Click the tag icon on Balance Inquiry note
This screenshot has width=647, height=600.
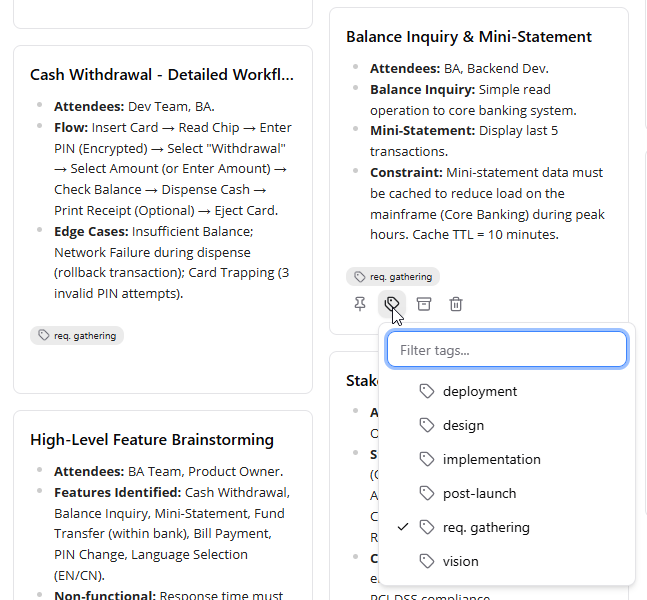tap(392, 304)
